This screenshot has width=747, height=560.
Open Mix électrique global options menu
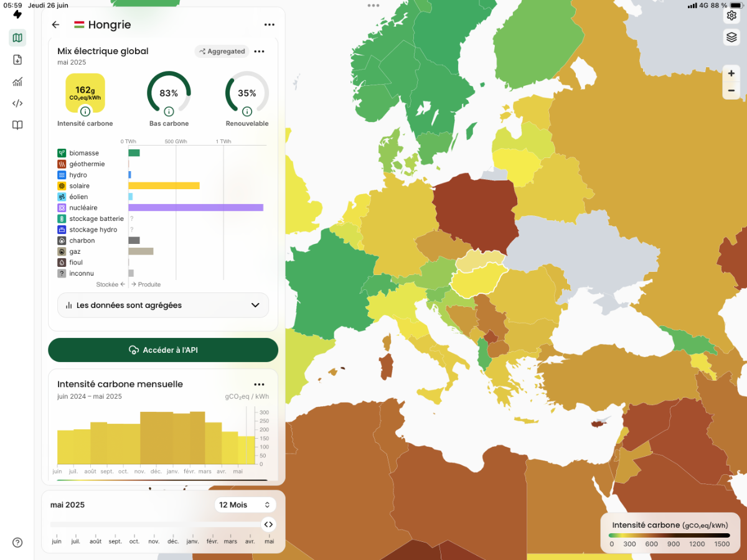tap(260, 52)
